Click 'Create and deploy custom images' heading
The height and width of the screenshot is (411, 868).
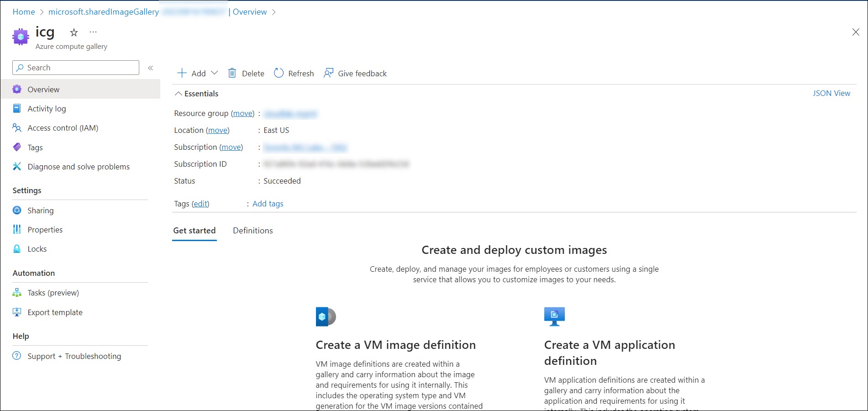click(514, 250)
